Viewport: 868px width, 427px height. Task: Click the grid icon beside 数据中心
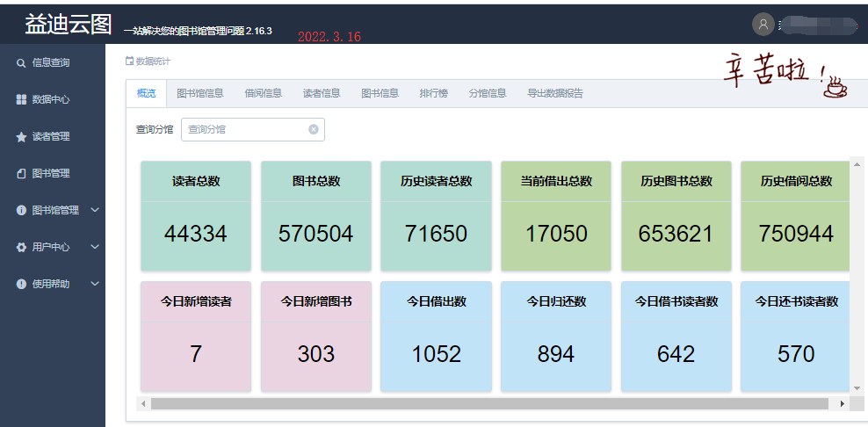(21, 100)
